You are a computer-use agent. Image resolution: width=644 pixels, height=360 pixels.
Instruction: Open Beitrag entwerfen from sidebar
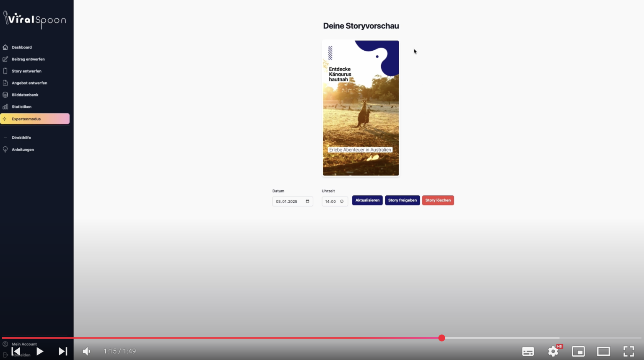click(x=28, y=59)
